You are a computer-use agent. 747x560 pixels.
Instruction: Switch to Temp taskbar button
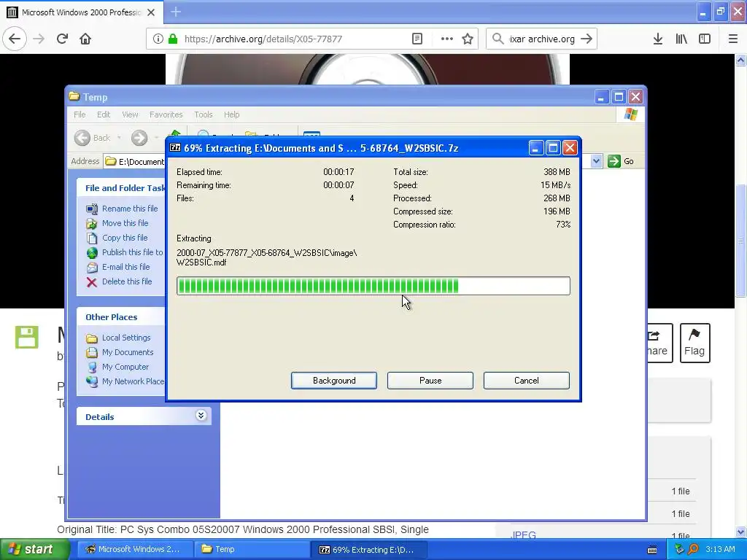click(x=252, y=549)
